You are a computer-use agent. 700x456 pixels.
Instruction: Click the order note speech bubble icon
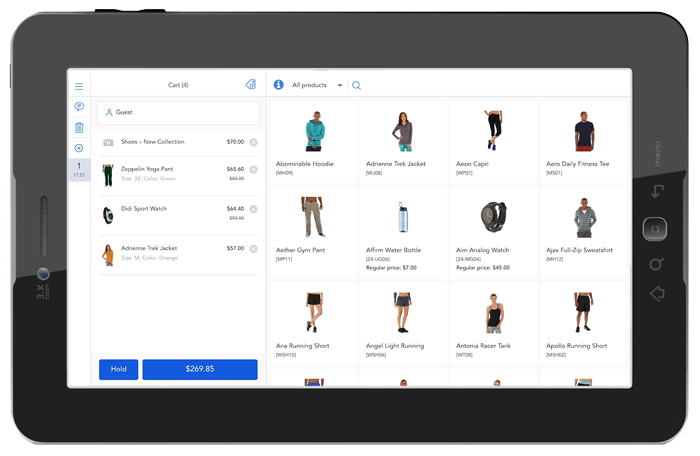(x=79, y=107)
